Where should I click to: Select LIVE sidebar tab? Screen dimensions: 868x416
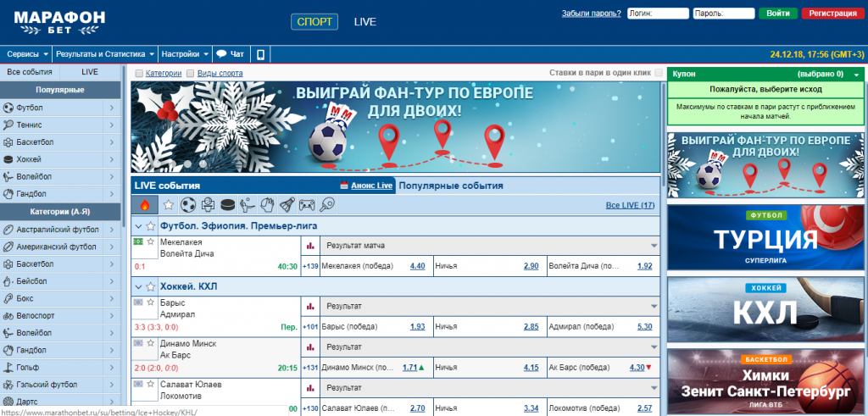click(x=90, y=72)
